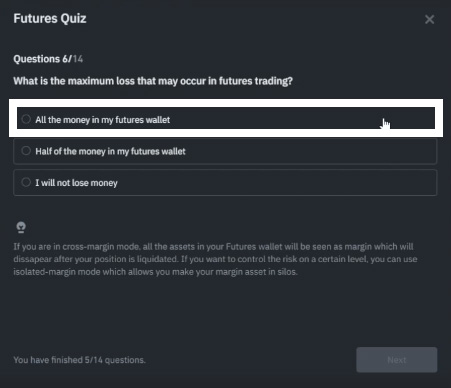The width and height of the screenshot is (451, 388).
Task: Click the Next button
Action: [397, 360]
